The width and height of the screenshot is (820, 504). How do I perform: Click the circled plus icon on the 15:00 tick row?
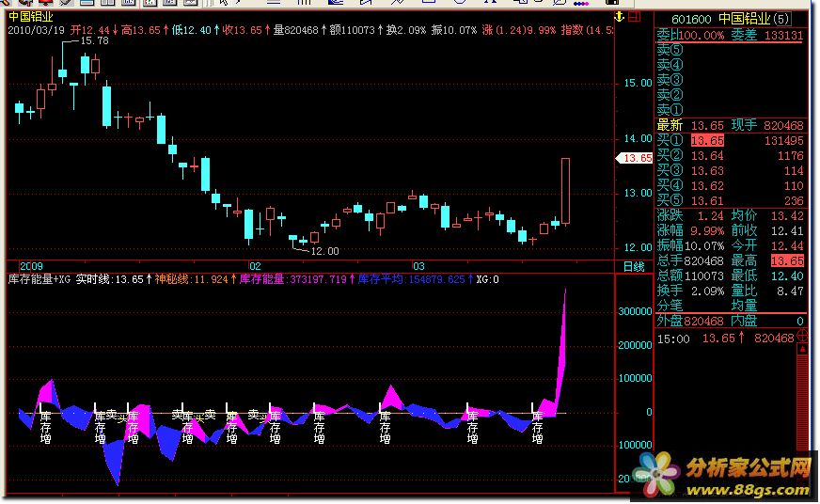(x=802, y=338)
